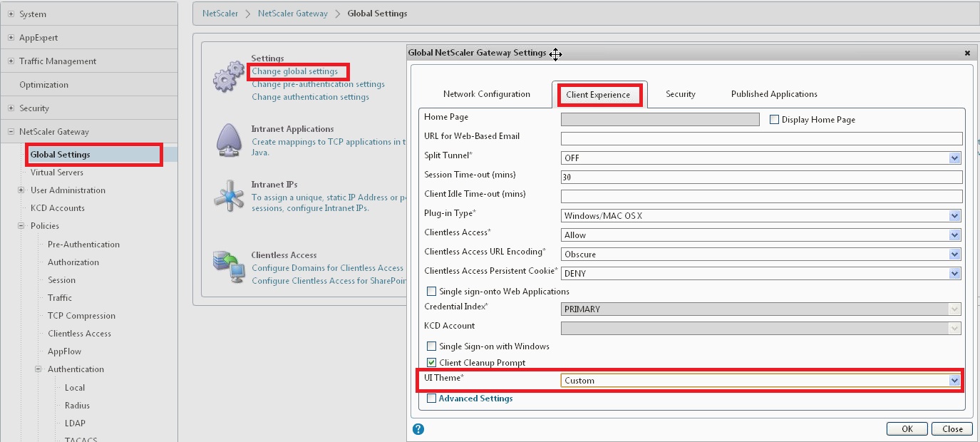This screenshot has height=442, width=980.
Task: Open the Clientless Access URL Encoding dropdown
Action: (x=955, y=254)
